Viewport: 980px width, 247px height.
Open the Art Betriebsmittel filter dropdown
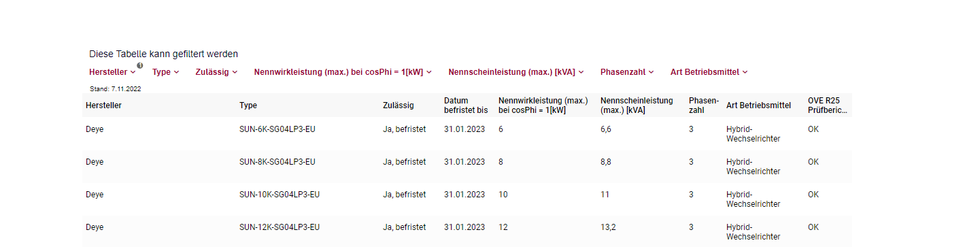(709, 71)
